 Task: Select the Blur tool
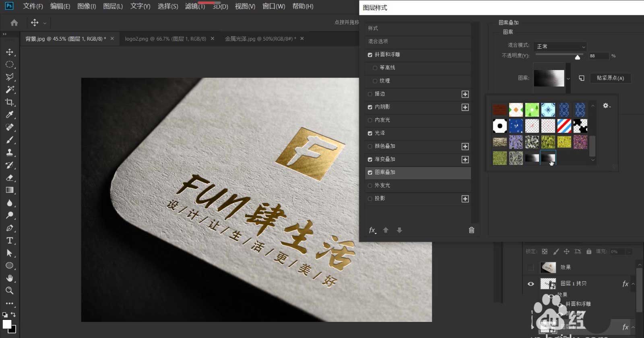(10, 203)
